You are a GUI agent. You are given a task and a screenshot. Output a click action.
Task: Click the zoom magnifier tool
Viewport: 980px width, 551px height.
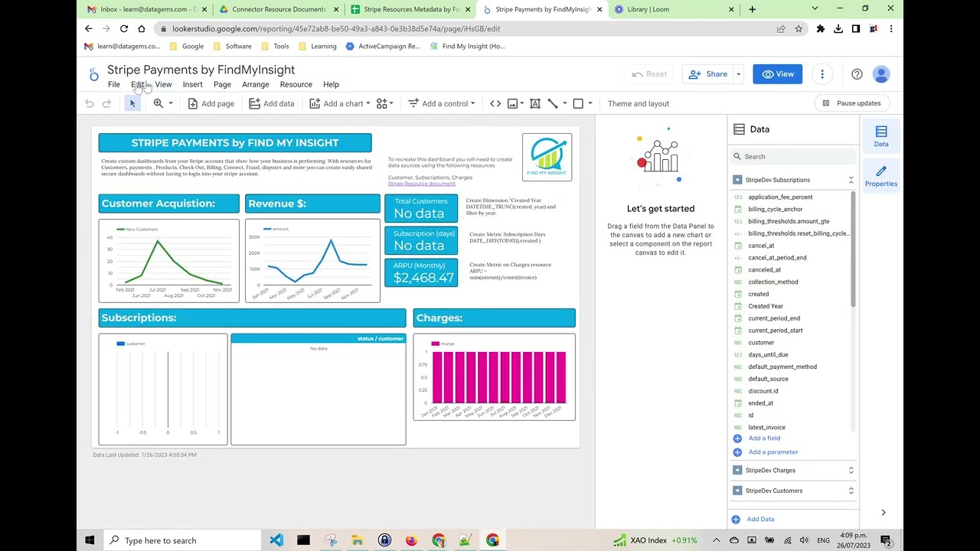pos(158,103)
